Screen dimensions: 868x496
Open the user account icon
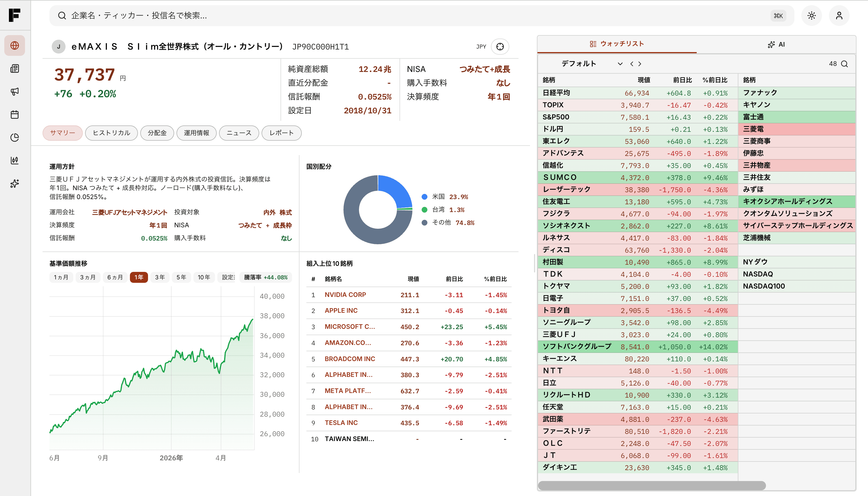[x=839, y=16]
